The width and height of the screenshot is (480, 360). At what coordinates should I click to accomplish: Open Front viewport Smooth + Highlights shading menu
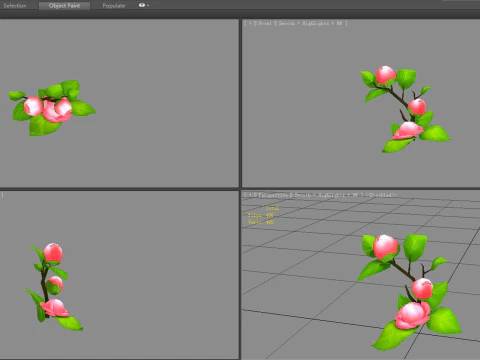311,23
